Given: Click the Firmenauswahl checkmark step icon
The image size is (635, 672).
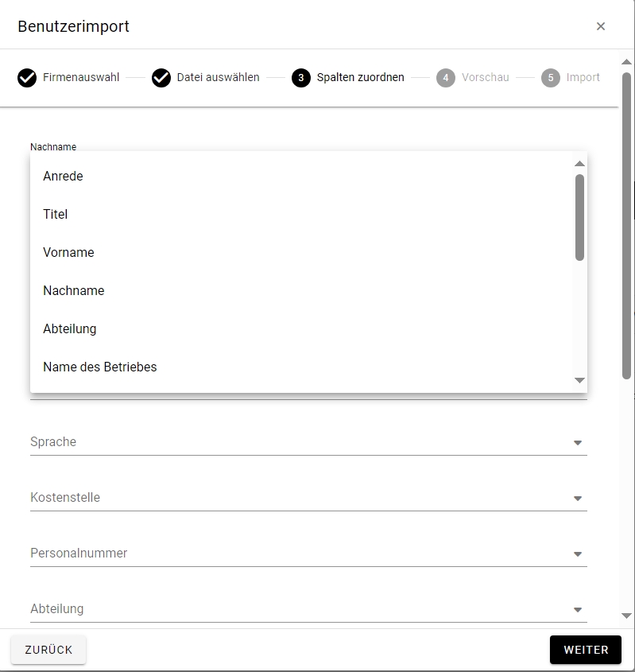Looking at the screenshot, I should point(27,78).
